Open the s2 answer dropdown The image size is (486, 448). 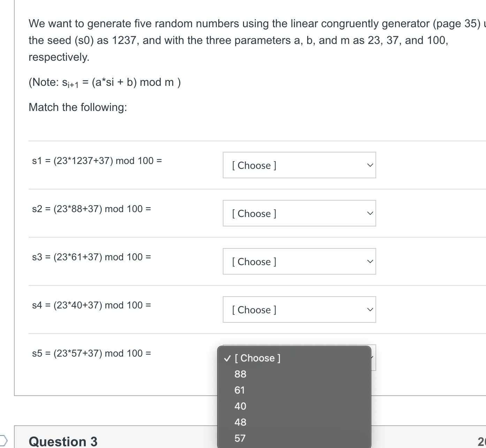pos(299,213)
